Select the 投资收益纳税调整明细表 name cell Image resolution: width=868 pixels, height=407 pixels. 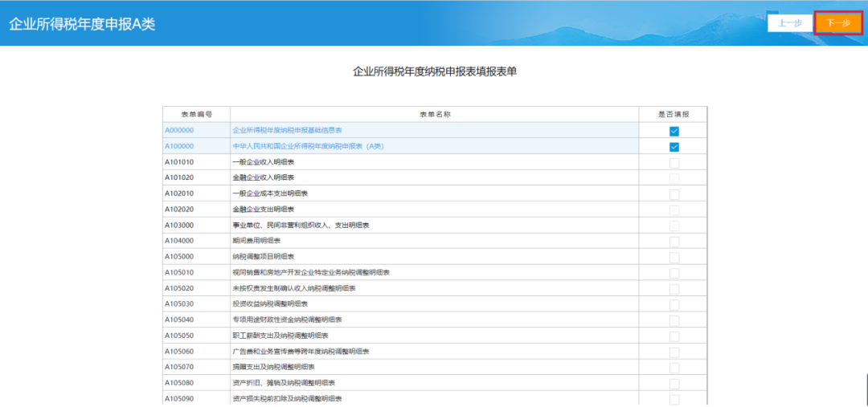coord(436,304)
